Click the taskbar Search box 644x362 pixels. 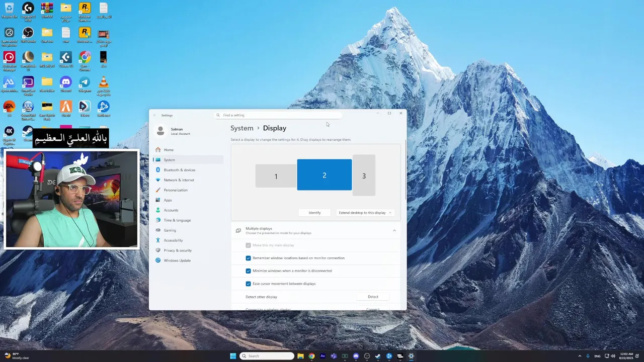pyautogui.click(x=267, y=356)
